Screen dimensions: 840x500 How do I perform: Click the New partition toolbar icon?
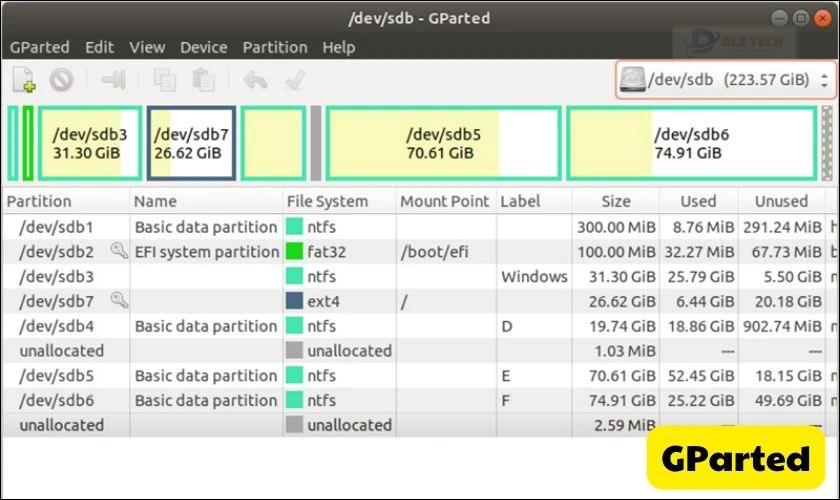pyautogui.click(x=24, y=80)
